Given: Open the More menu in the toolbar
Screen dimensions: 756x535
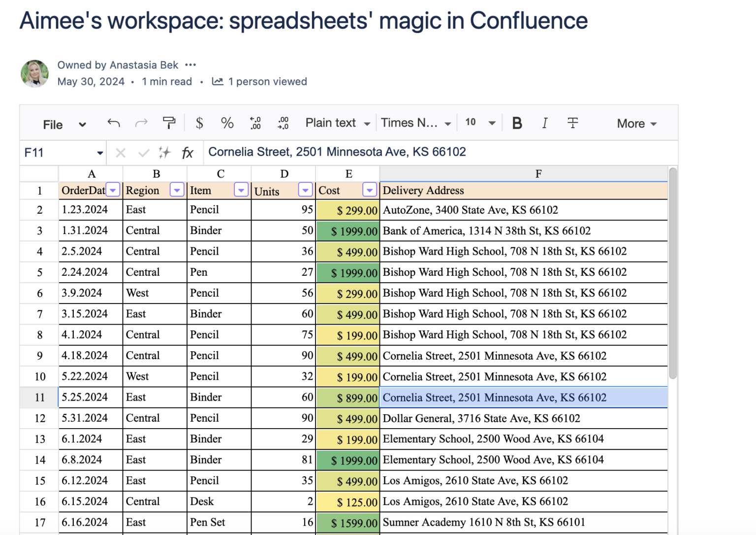Looking at the screenshot, I should [x=635, y=123].
